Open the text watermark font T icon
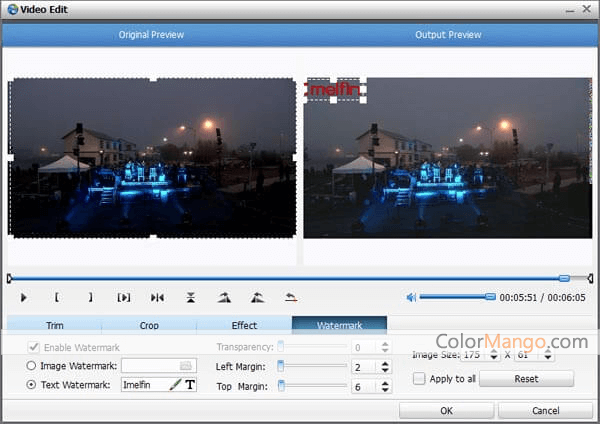600x424 pixels. tap(190, 385)
